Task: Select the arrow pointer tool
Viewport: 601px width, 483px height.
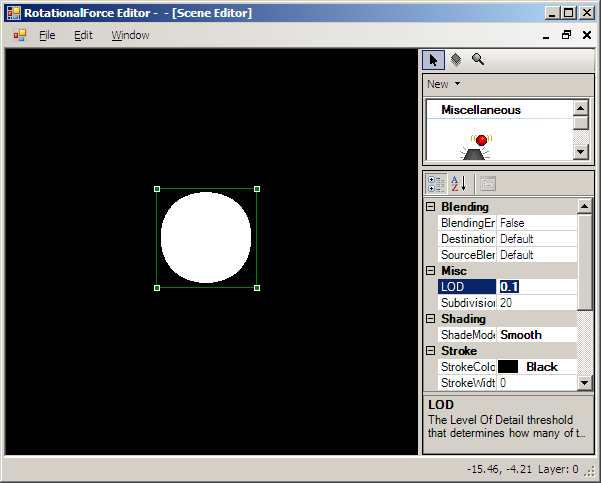Action: (x=433, y=60)
